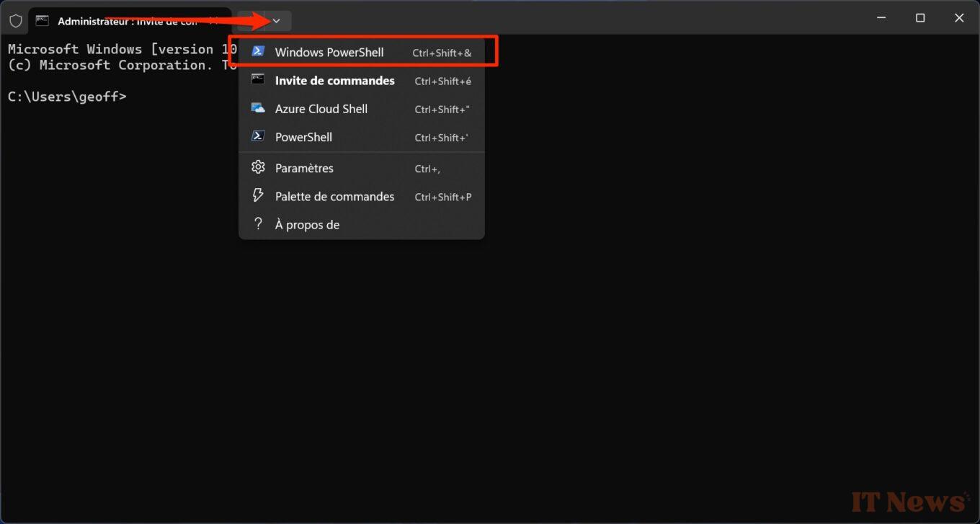Click the command prompt icon on the tab
Viewport: 980px width, 524px height.
(41, 20)
